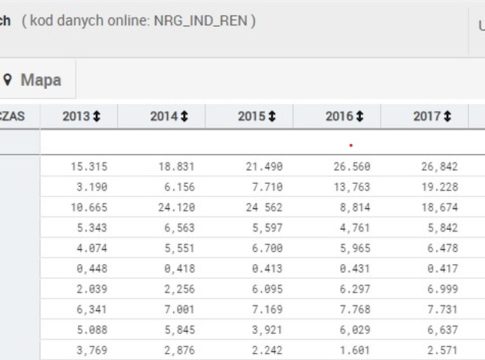Select cell value 4.074
Viewport: 485px width, 360px height.
(x=92, y=248)
